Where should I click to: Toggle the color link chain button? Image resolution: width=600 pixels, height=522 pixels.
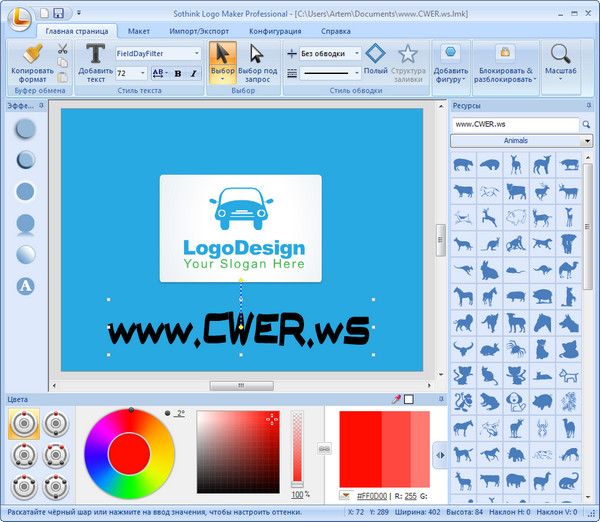[324, 449]
